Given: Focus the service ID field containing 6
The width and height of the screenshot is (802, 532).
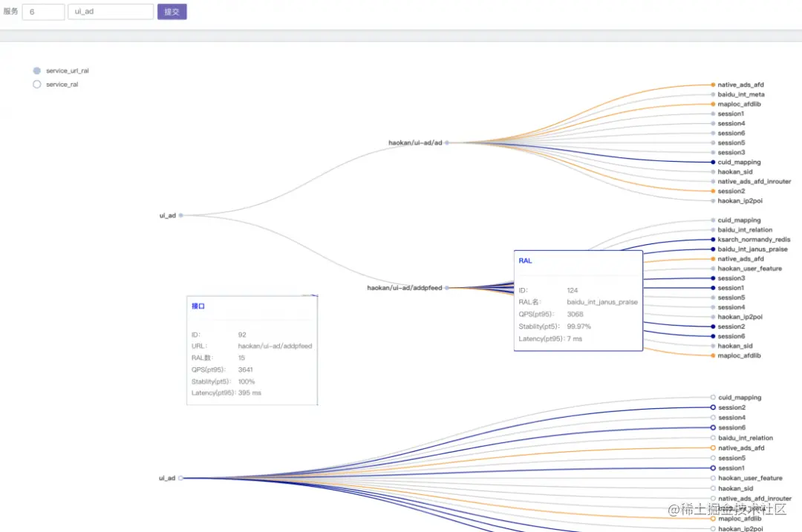Looking at the screenshot, I should point(44,12).
